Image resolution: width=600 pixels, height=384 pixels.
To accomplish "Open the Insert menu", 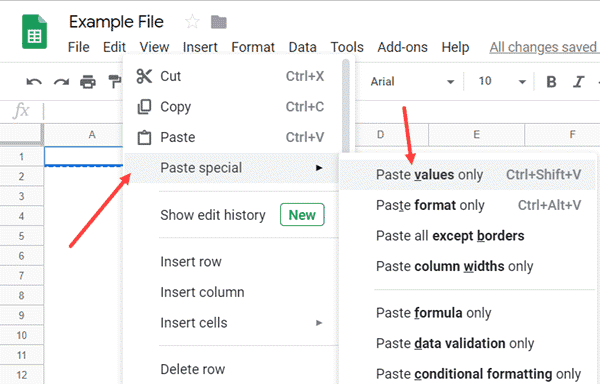I will coord(200,47).
